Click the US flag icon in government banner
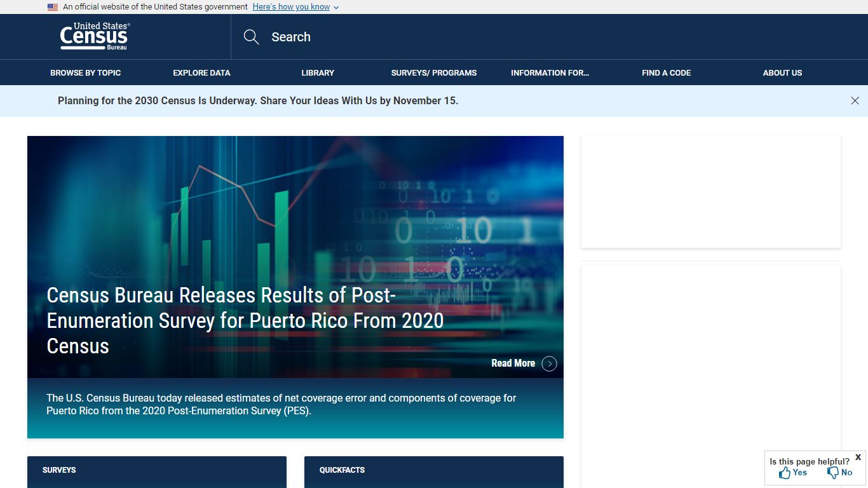The height and width of the screenshot is (488, 868). tap(53, 7)
